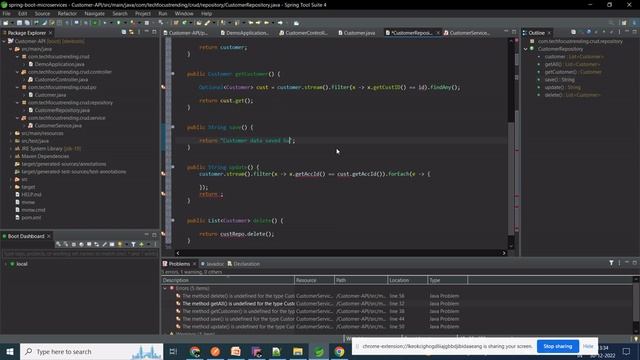Open the File menu

7,13
